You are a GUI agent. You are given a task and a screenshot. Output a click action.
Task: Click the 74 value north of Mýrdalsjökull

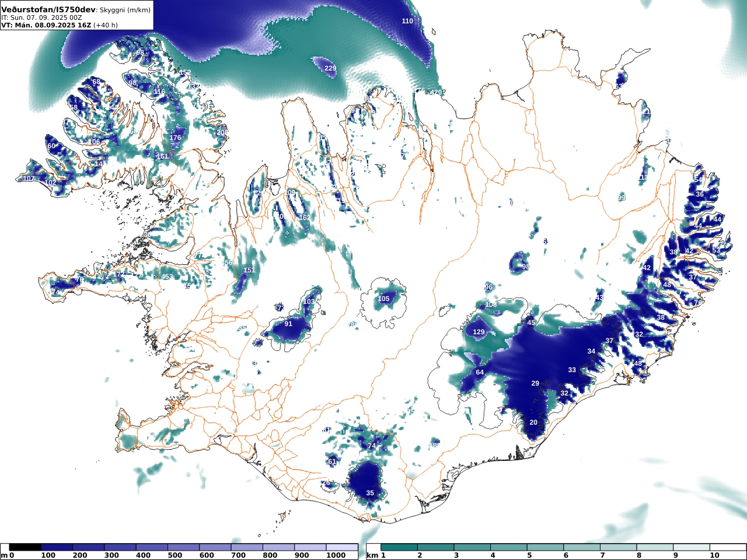372,446
